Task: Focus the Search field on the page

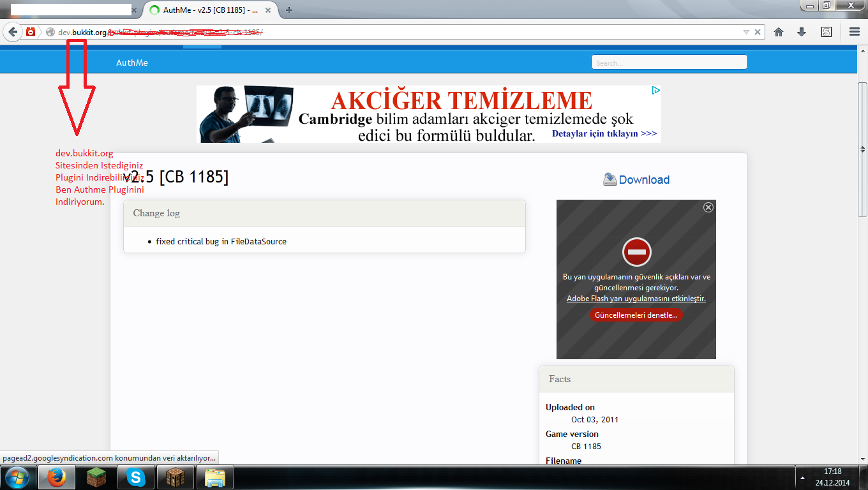Action: pyautogui.click(x=669, y=63)
